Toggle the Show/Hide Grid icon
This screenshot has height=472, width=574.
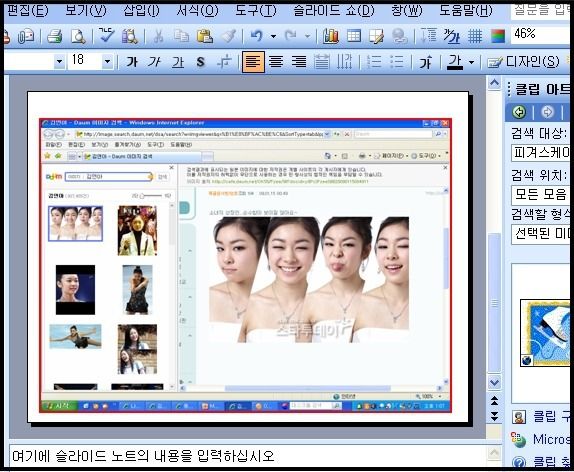475,36
